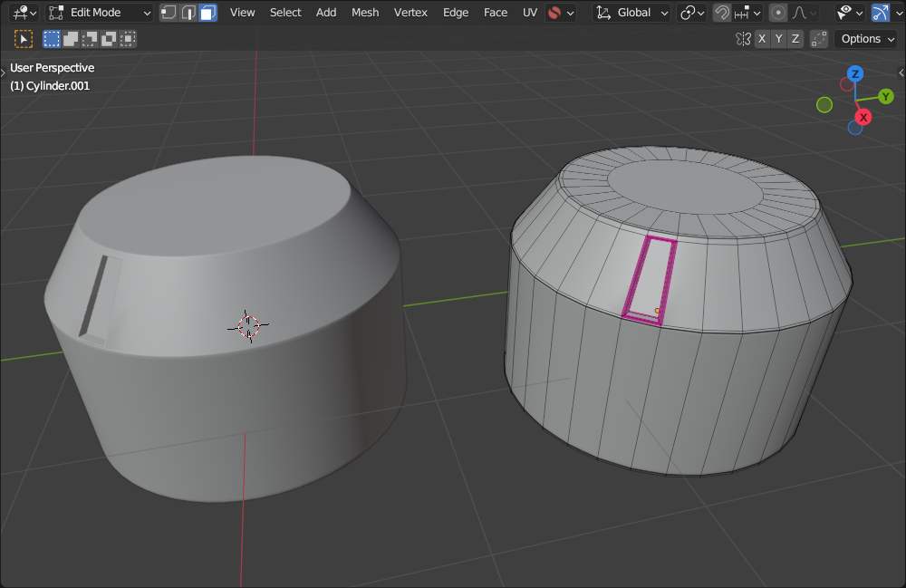This screenshot has height=588, width=906.
Task: Toggle X axis mirror
Action: pos(762,39)
